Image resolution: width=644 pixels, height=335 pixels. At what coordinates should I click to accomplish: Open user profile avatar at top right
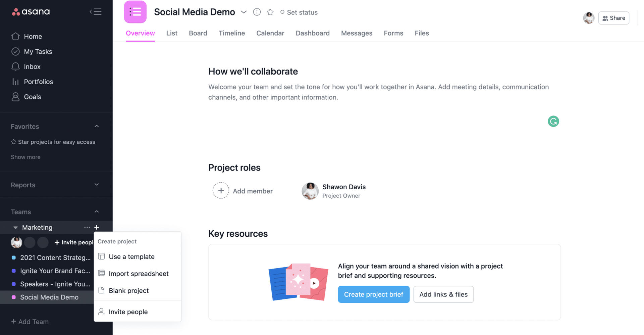click(589, 18)
